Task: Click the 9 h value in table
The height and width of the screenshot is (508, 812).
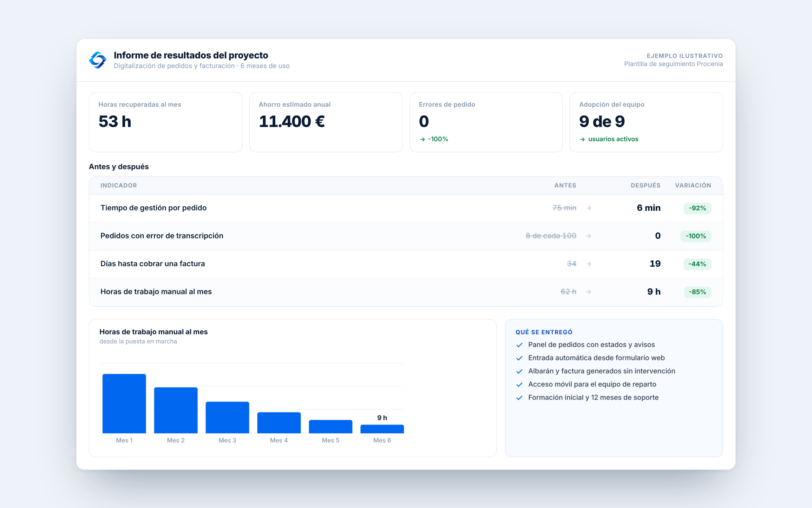Action: point(654,292)
